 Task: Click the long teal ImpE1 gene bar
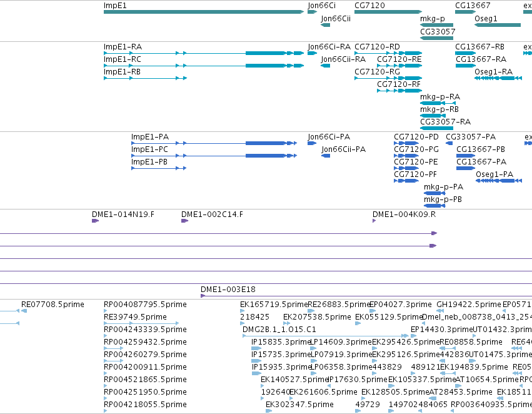coord(204,12)
